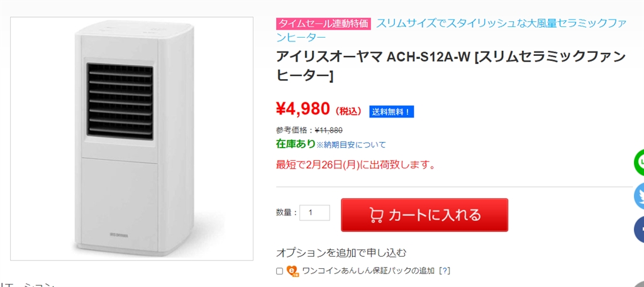Click the white fan heater product image
Viewport: 644px width, 287px height.
coord(132,138)
